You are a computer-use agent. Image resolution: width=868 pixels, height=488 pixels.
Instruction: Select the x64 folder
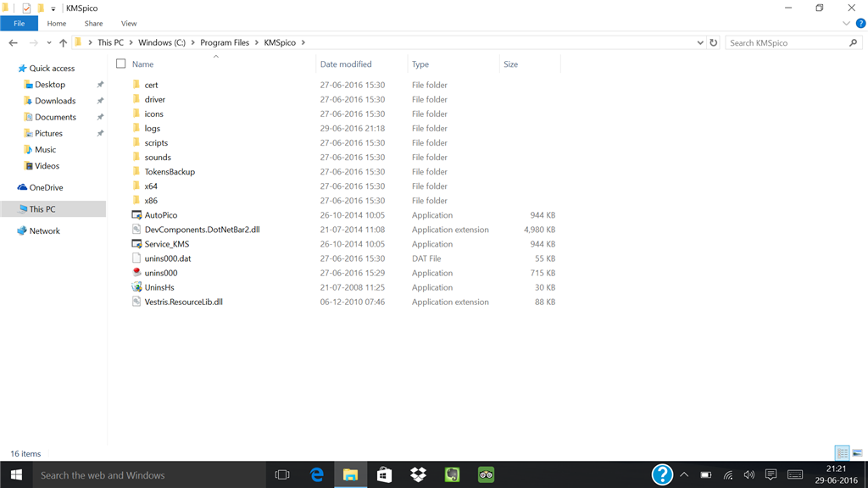(151, 186)
